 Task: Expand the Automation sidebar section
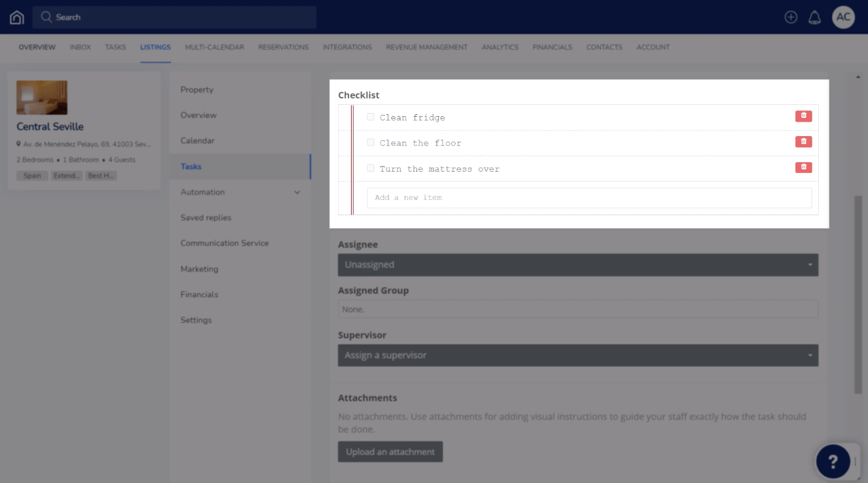(241, 192)
